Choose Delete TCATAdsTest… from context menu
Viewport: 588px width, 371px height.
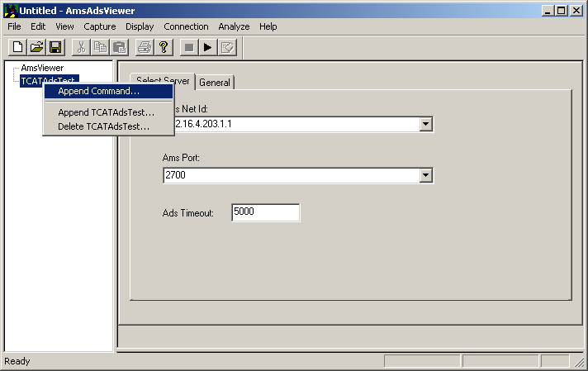tap(108, 126)
